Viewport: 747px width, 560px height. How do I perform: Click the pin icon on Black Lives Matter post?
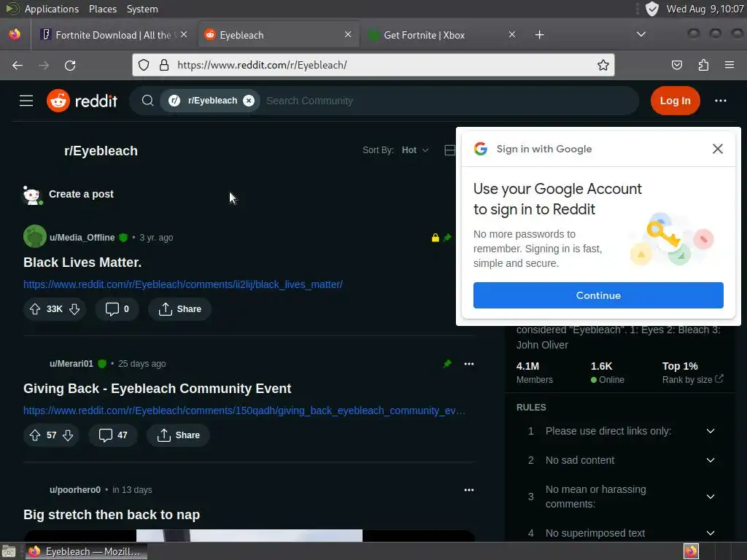[447, 237]
